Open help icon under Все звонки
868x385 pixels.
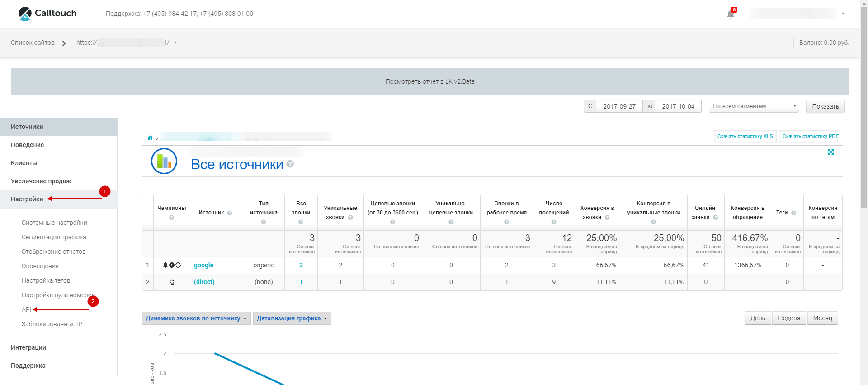point(301,222)
